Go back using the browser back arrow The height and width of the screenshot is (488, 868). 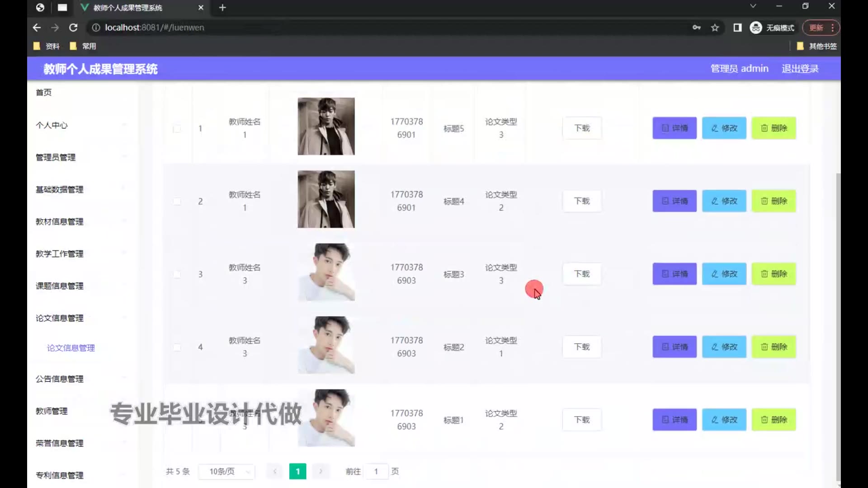pyautogui.click(x=37, y=28)
